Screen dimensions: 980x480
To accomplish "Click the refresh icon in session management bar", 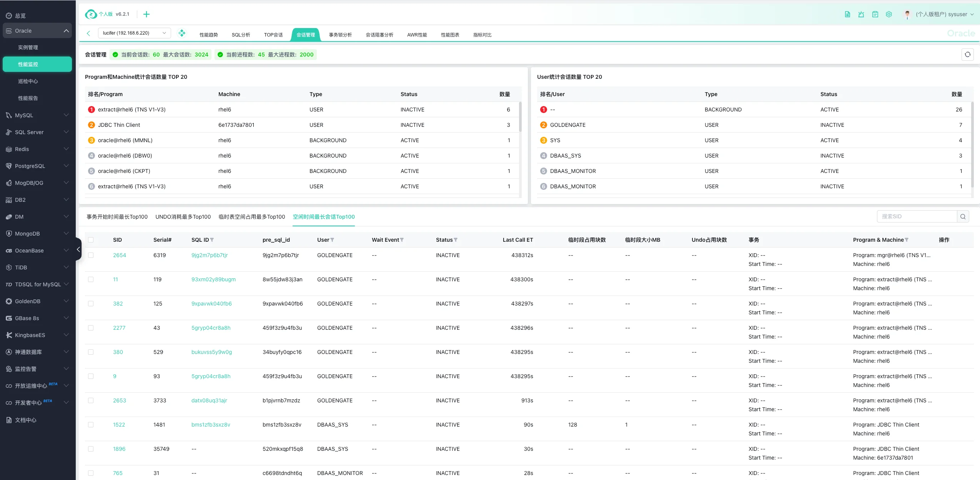I will [967, 55].
